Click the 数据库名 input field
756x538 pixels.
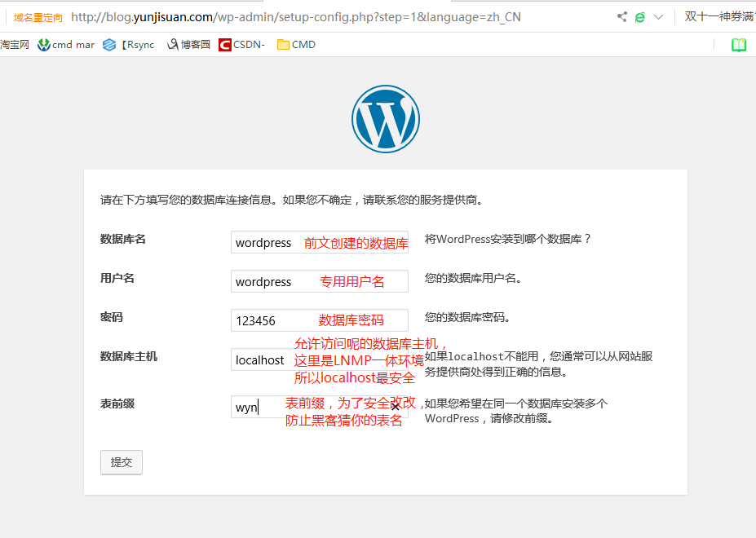[x=320, y=242]
